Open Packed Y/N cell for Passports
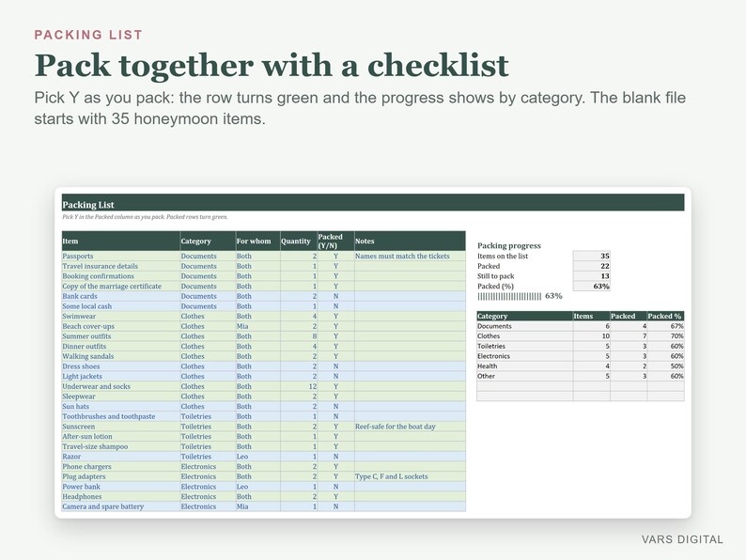The height and width of the screenshot is (560, 746). click(x=336, y=256)
